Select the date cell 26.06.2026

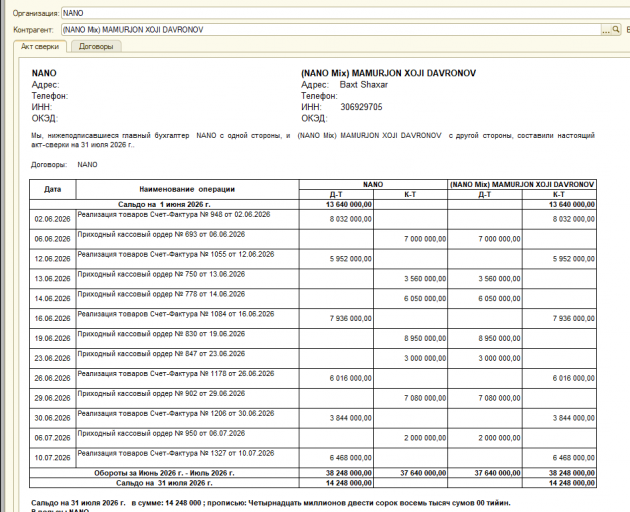tap(53, 379)
